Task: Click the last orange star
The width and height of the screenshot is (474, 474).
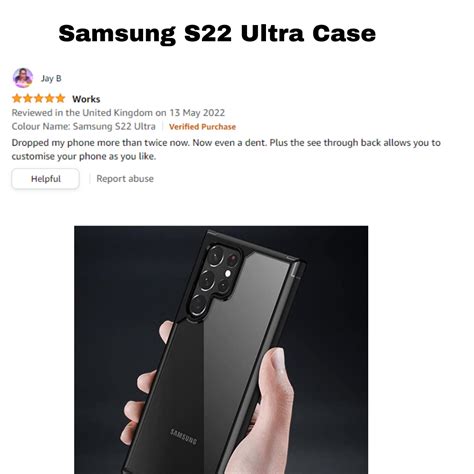Action: pos(60,98)
